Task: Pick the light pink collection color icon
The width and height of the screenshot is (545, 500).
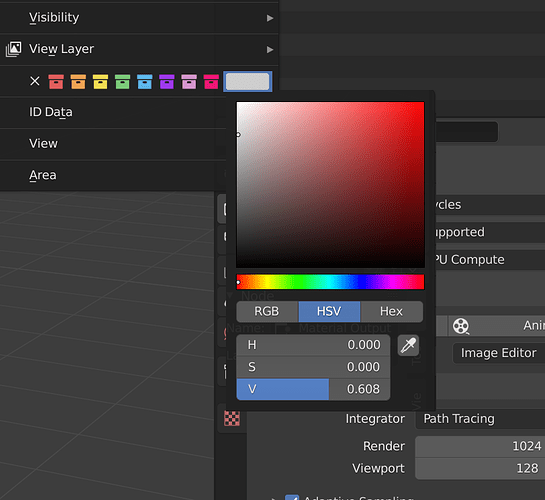Action: (189, 82)
